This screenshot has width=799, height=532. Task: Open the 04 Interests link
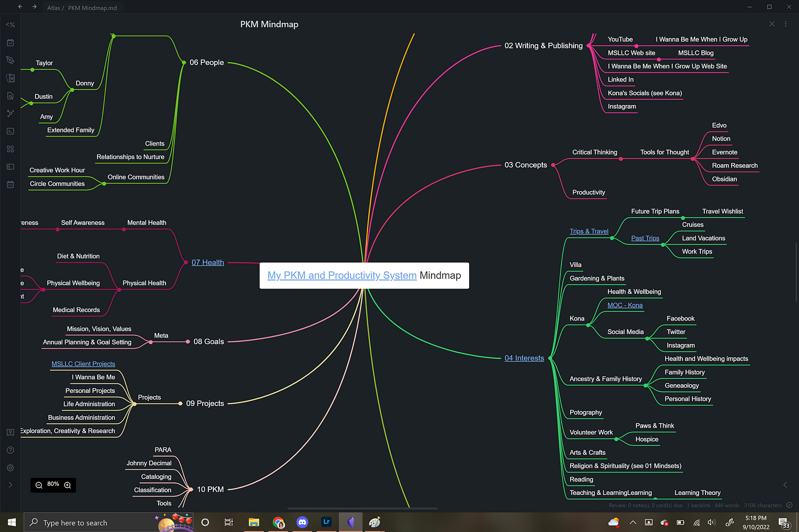(524, 358)
